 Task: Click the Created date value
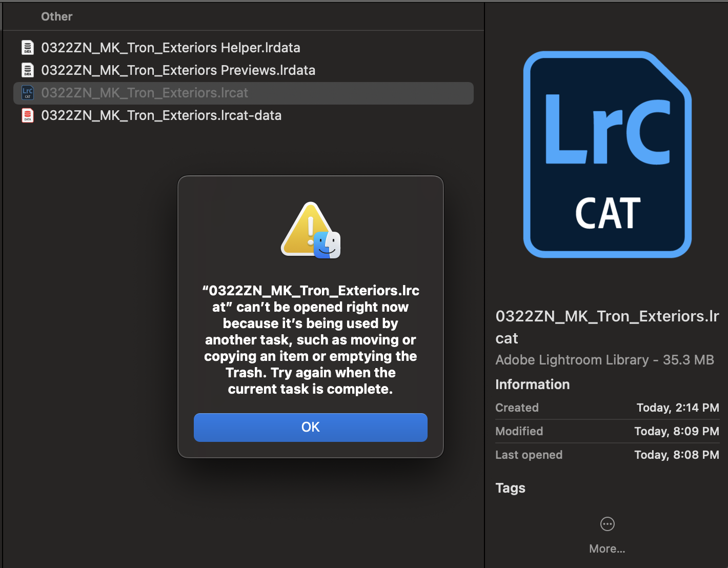(x=678, y=408)
